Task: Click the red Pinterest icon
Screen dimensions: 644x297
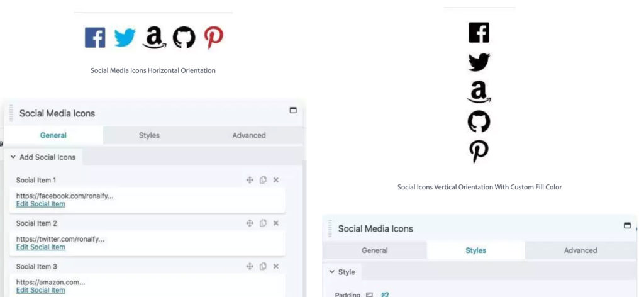Action: click(x=214, y=38)
